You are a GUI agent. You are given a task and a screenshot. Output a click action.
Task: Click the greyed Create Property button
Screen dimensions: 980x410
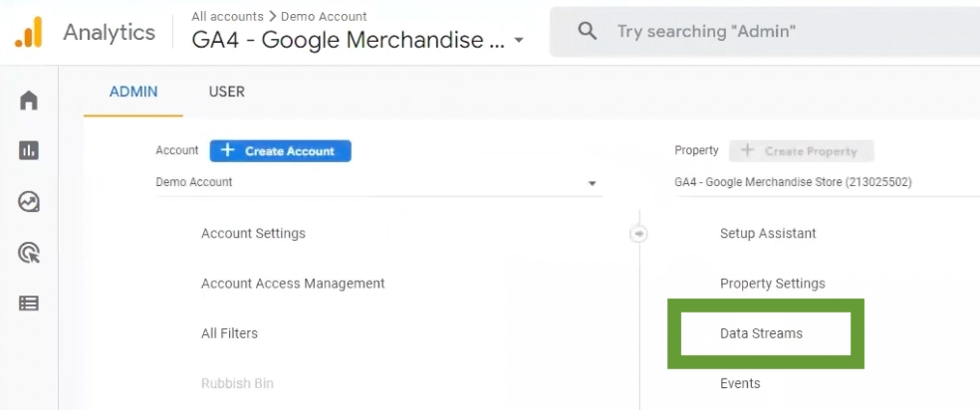coord(802,151)
